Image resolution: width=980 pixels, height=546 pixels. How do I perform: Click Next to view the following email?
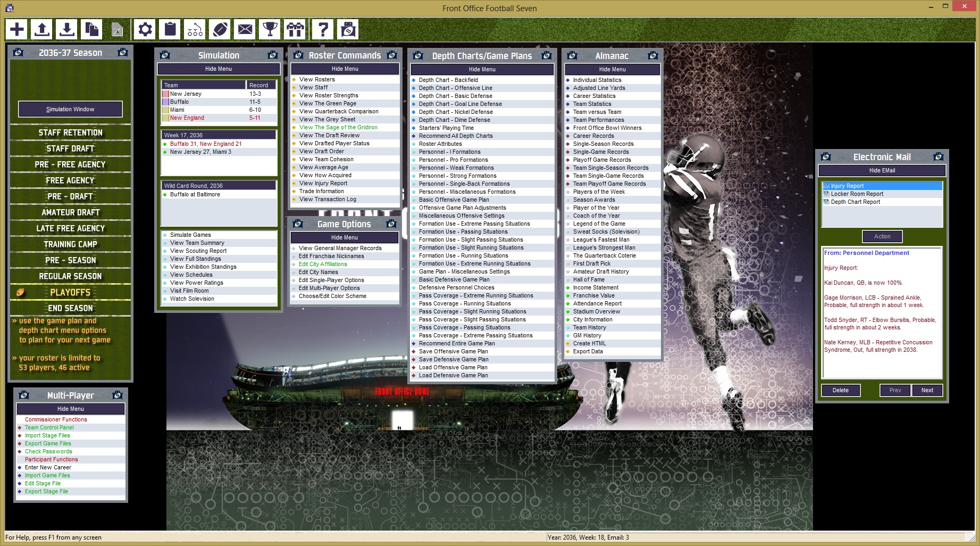pos(927,390)
